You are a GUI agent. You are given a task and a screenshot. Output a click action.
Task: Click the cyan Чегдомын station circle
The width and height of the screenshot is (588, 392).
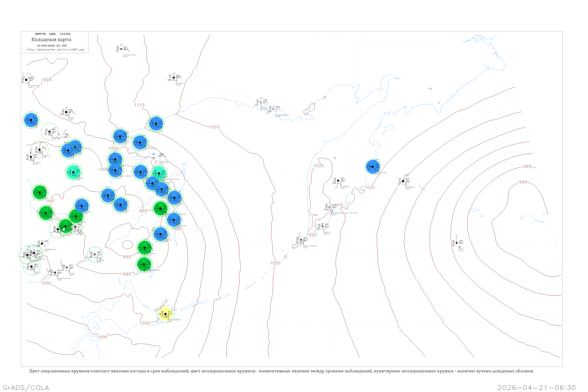[x=73, y=172]
